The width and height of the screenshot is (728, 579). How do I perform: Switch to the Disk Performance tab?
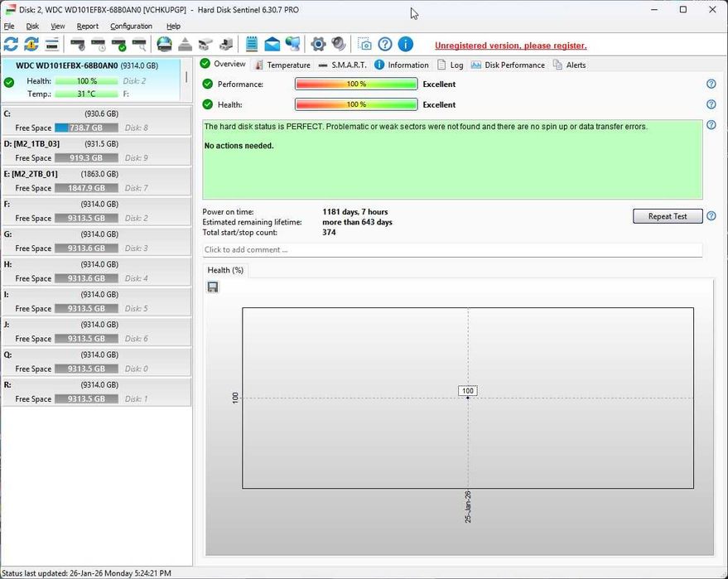[508, 65]
